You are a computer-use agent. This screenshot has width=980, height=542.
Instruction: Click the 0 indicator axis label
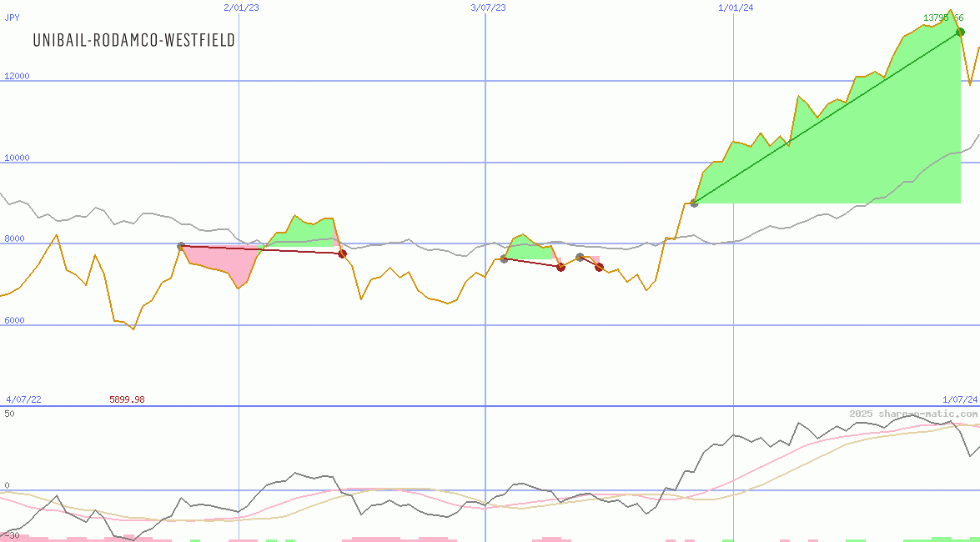point(7,486)
